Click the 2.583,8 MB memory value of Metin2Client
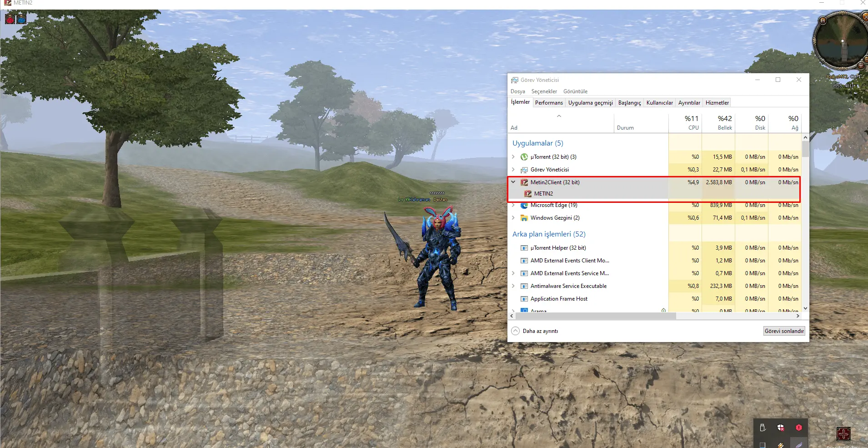868x448 pixels. coord(719,182)
